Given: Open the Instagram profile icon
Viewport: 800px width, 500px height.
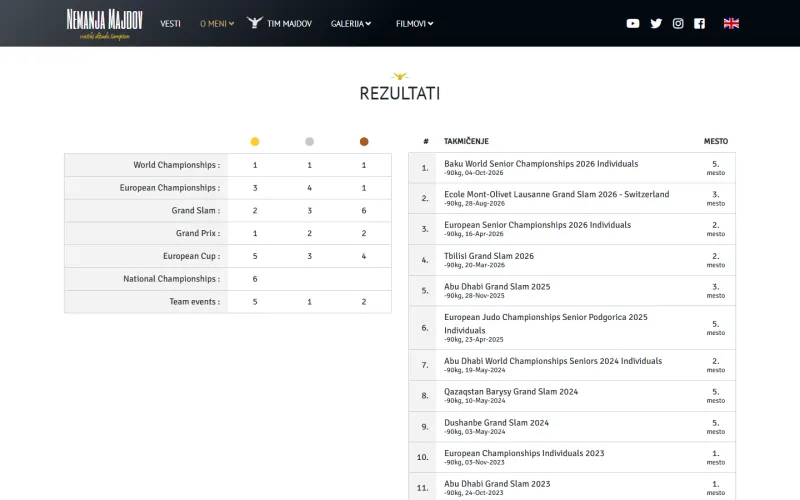Looking at the screenshot, I should click(x=678, y=23).
